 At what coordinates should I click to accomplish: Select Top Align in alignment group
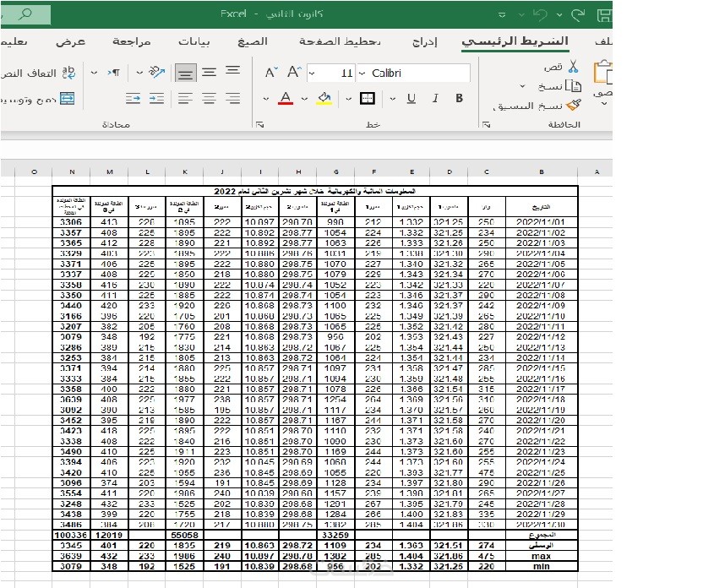click(x=232, y=72)
